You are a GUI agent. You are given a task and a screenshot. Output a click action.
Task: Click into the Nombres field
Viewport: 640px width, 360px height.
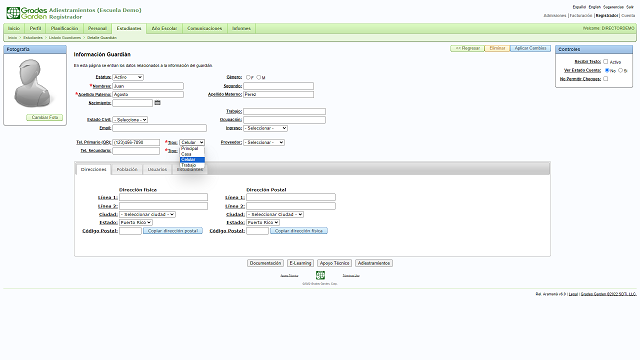click(x=148, y=86)
